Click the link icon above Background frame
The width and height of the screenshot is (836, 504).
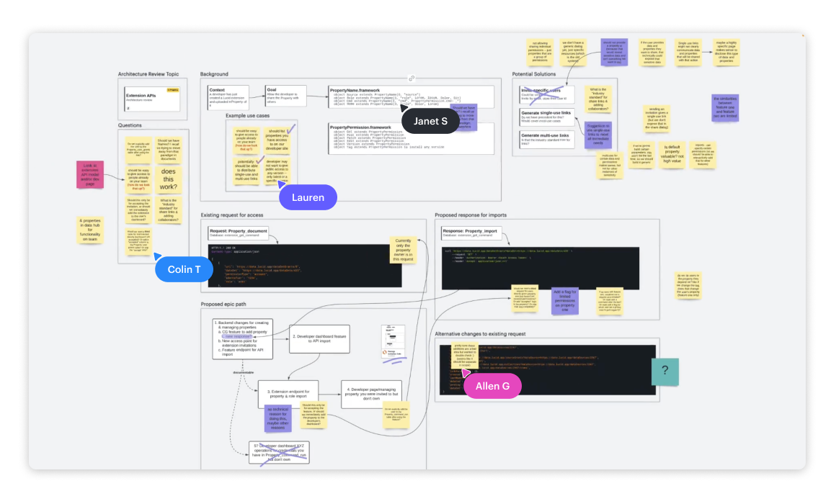click(412, 78)
